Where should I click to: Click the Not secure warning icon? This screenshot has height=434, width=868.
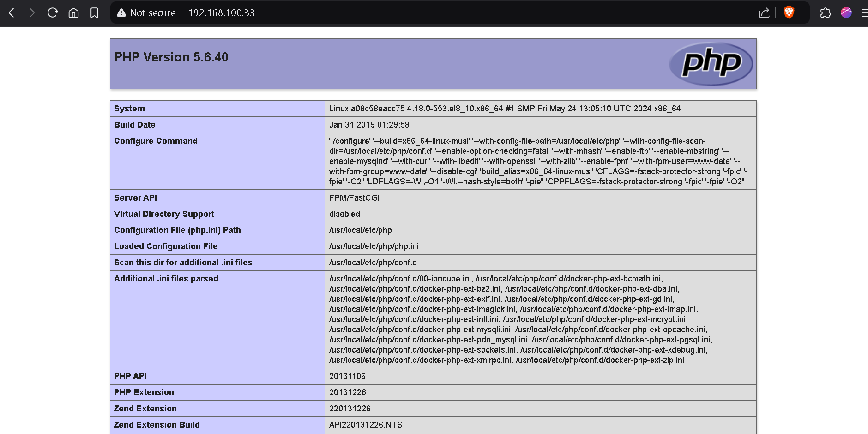[x=121, y=13]
